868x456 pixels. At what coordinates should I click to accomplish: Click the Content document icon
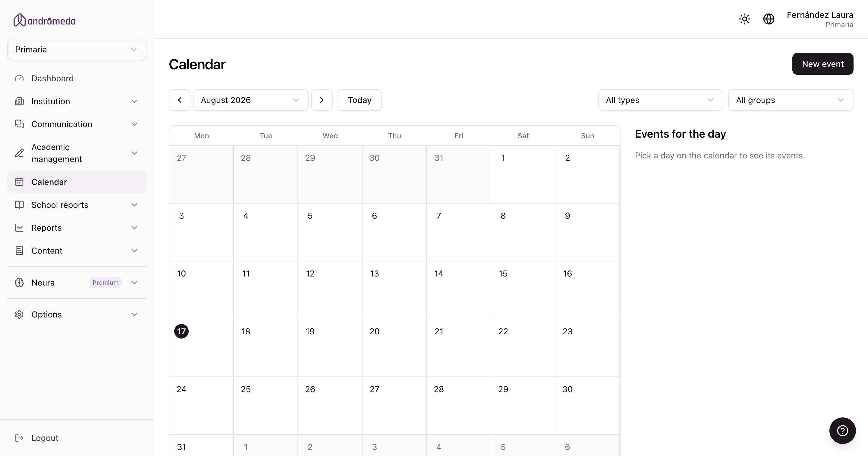click(19, 251)
